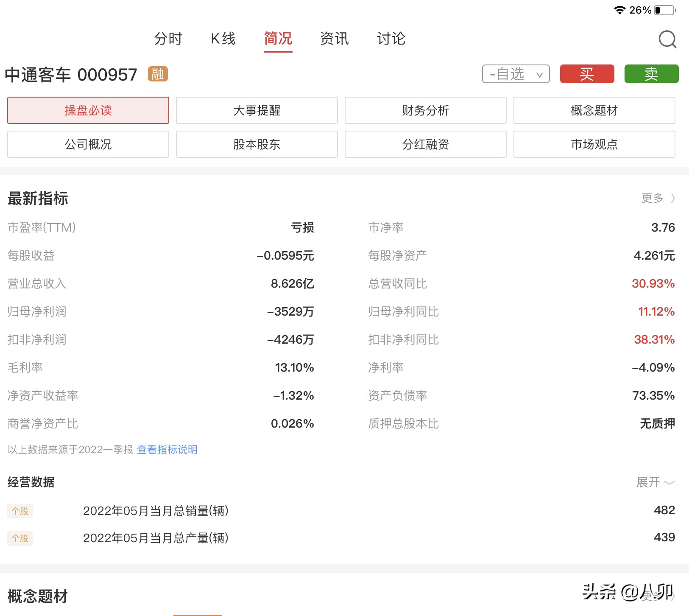Image resolution: width=689 pixels, height=616 pixels.
Task: Open the -自选 watchlist dropdown
Action: pyautogui.click(x=516, y=74)
